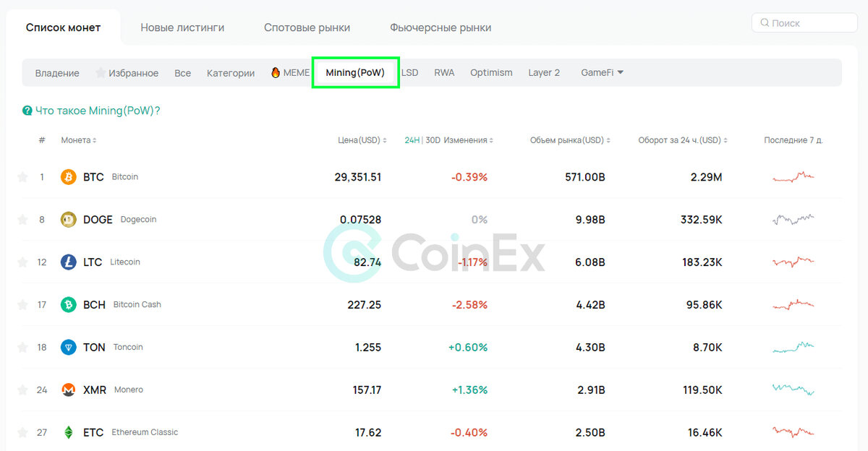Click the Bitcoin coin logo
868x451 pixels.
[69, 177]
